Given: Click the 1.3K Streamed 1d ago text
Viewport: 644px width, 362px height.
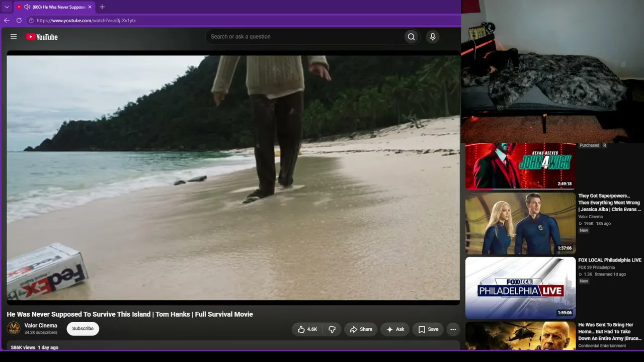Looking at the screenshot, I should pyautogui.click(x=602, y=275).
